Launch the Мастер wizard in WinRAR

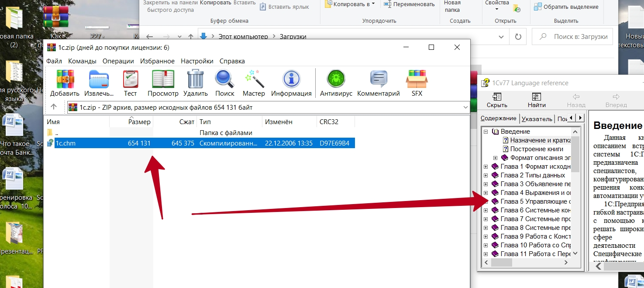pyautogui.click(x=254, y=83)
